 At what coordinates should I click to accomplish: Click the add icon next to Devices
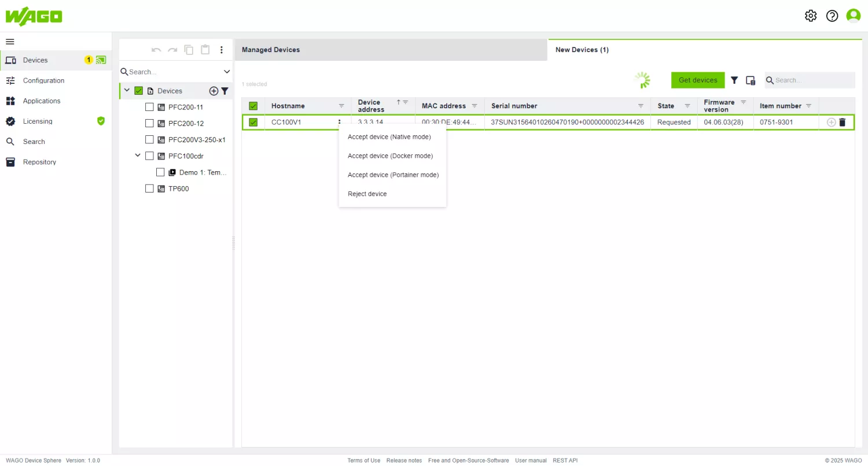(214, 91)
